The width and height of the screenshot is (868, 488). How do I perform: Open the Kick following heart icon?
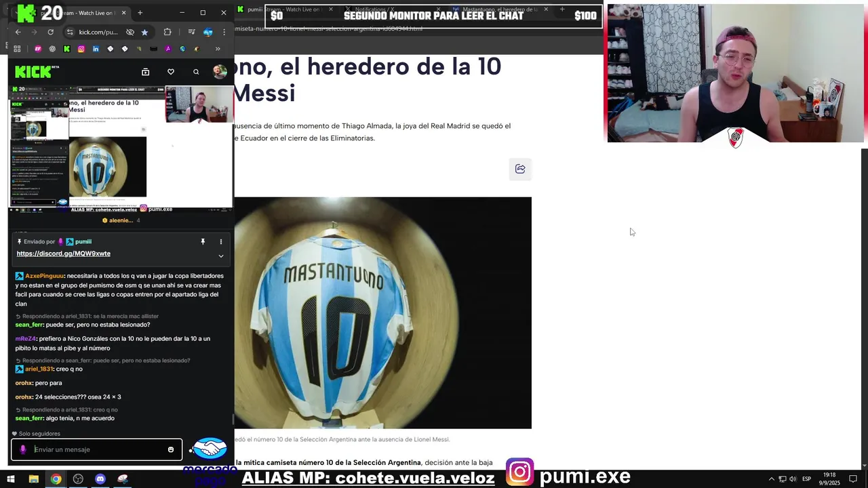(x=171, y=72)
